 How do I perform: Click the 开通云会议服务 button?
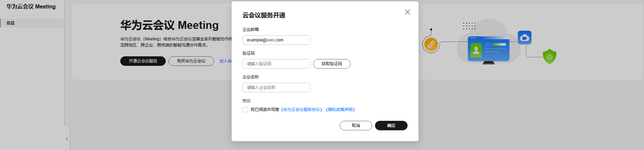click(143, 61)
